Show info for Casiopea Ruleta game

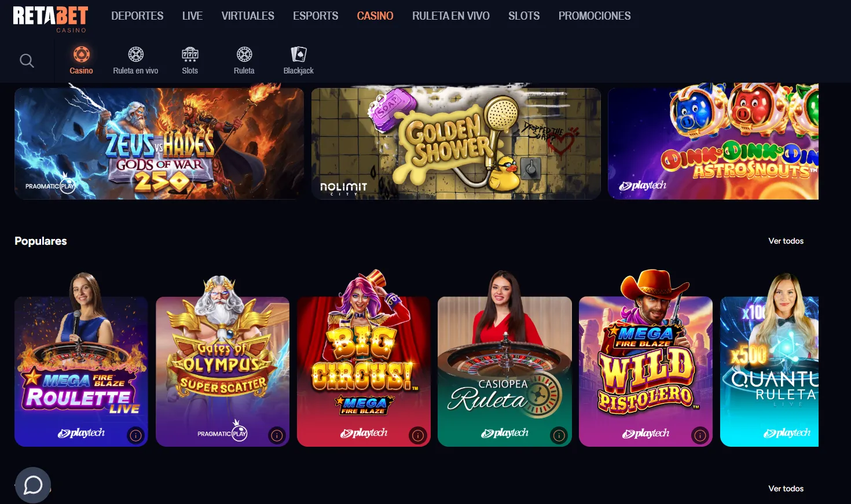[x=559, y=435]
